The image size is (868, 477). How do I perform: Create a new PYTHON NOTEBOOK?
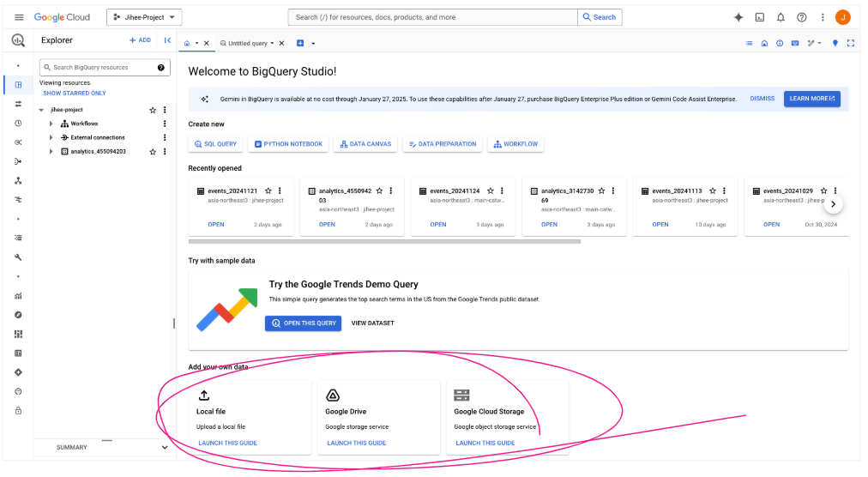[288, 144]
